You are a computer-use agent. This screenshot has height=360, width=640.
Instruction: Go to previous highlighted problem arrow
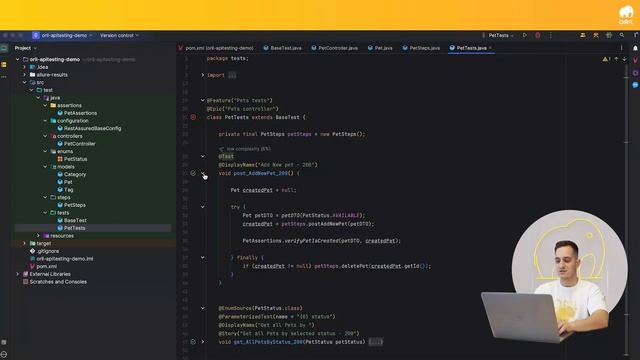pyautogui.click(x=616, y=59)
